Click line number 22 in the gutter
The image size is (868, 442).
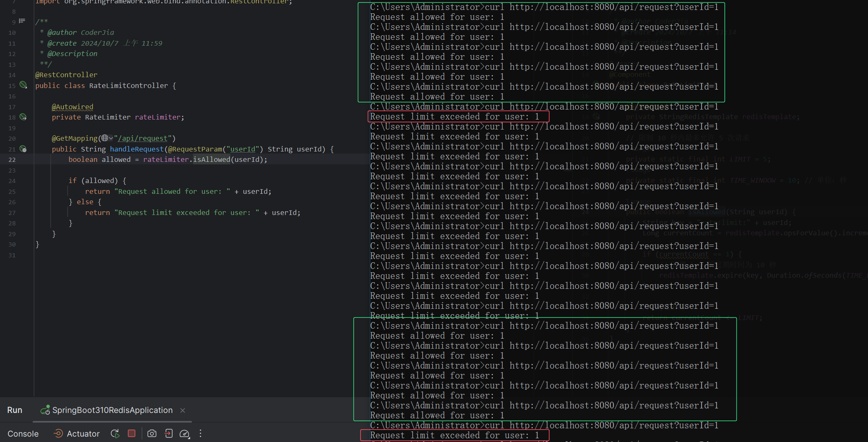12,160
